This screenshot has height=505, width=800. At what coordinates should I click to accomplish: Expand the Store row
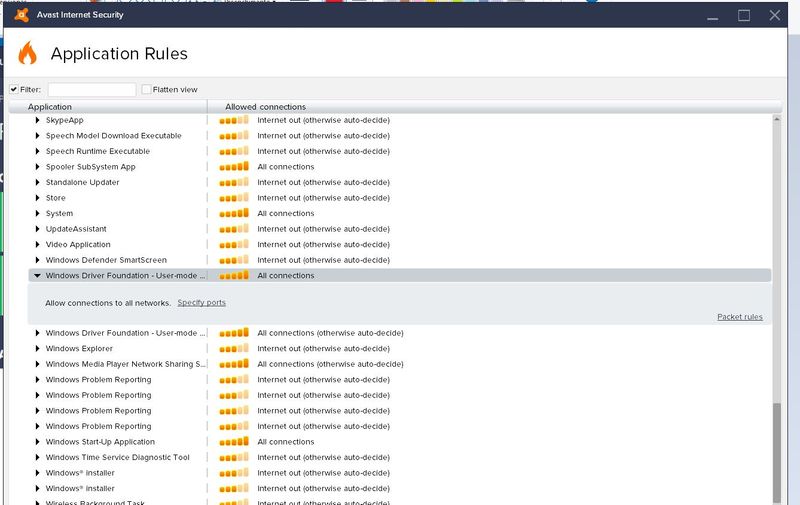click(37, 198)
